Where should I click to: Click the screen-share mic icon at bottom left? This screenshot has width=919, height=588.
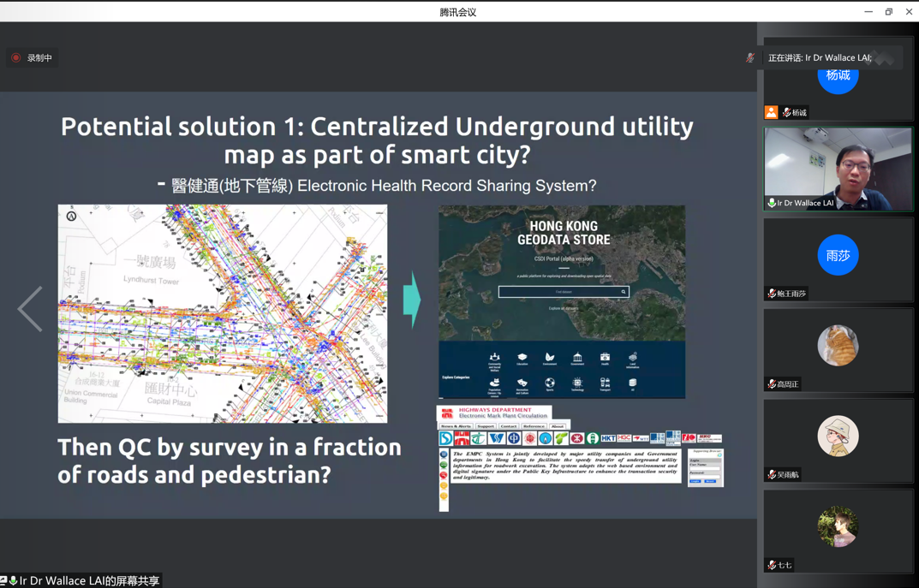(13, 580)
